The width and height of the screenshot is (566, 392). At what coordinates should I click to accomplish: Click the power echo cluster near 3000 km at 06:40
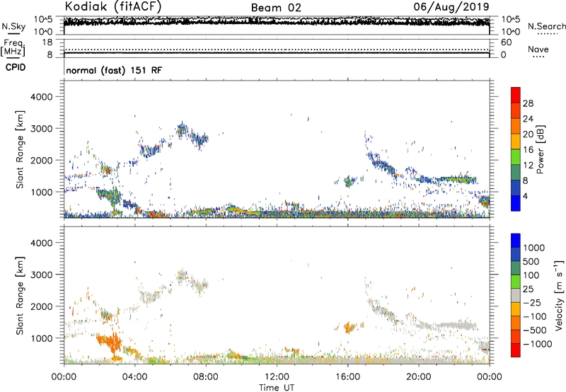183,130
